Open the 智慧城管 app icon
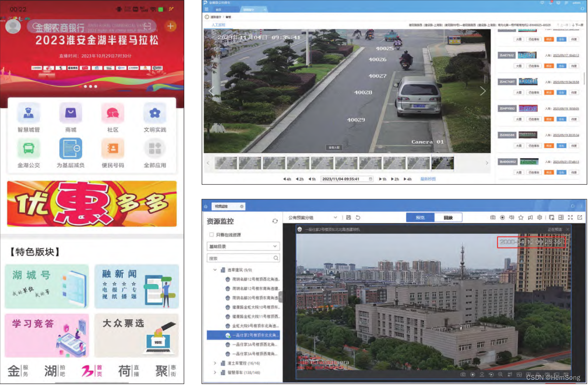 tap(29, 113)
